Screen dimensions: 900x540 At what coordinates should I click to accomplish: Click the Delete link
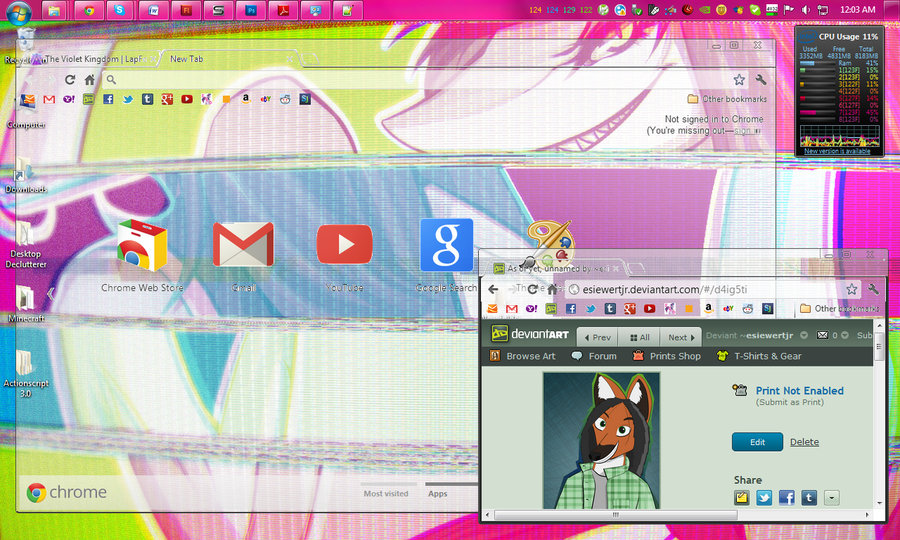(804, 442)
